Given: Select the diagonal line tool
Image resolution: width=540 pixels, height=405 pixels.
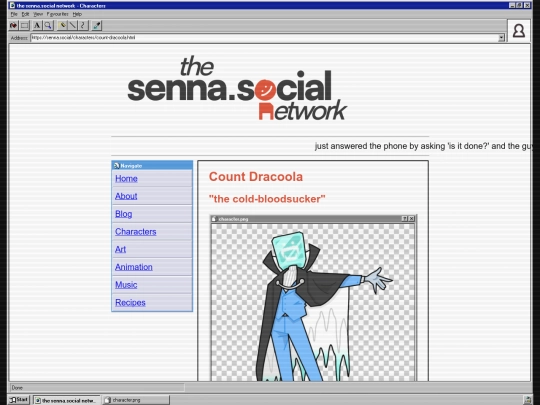Looking at the screenshot, I should coord(73,25).
